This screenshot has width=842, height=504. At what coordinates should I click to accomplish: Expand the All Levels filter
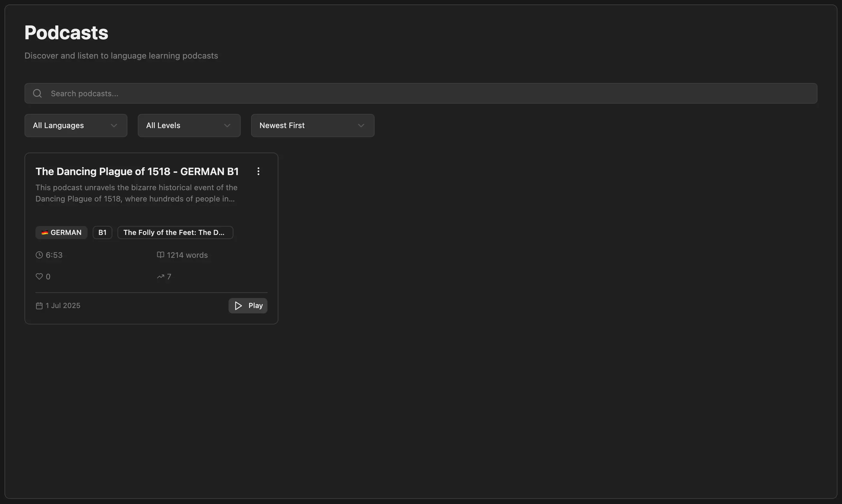pyautogui.click(x=189, y=126)
